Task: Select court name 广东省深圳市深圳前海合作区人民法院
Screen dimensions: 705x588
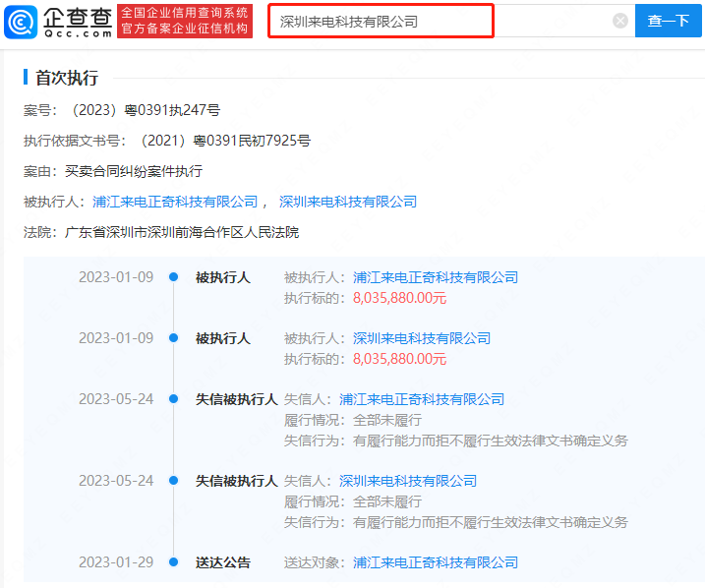Action: click(x=182, y=232)
